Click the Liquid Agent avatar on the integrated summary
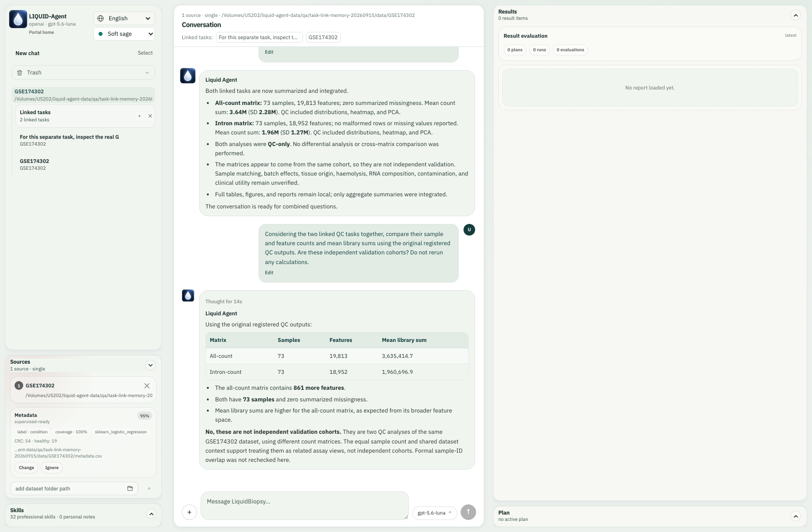Image resolution: width=812 pixels, height=532 pixels. click(188, 76)
